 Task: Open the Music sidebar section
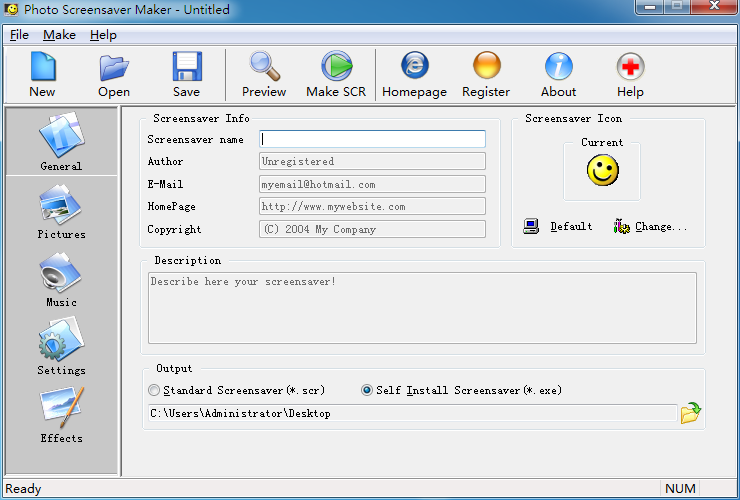pyautogui.click(x=61, y=280)
